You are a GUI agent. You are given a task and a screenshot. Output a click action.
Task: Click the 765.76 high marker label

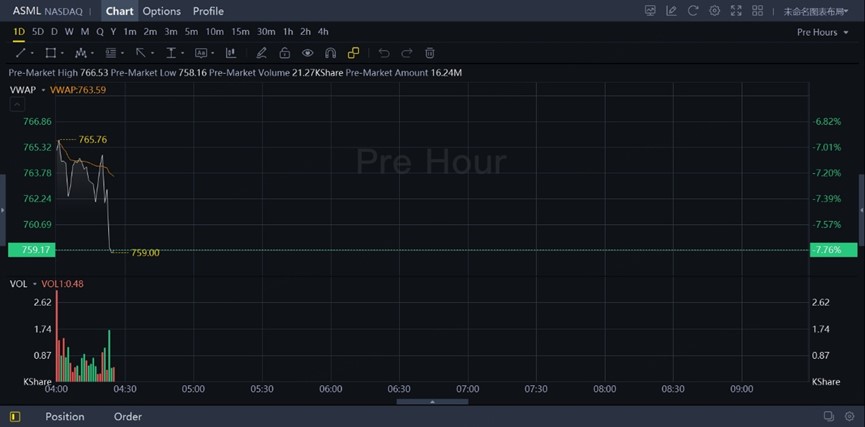(93, 140)
